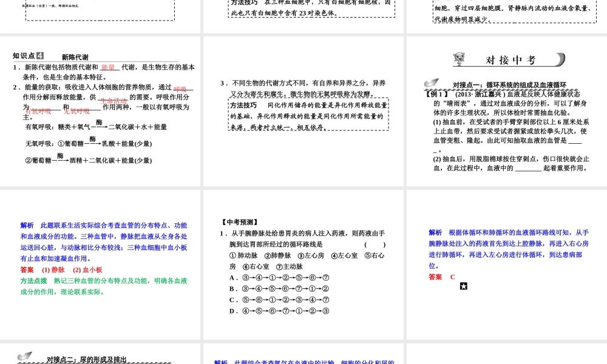Viewport: 607px width, 364px height.
Task: Click top 方法技巧 box about 三种血细胞
Action: click(311, 8)
